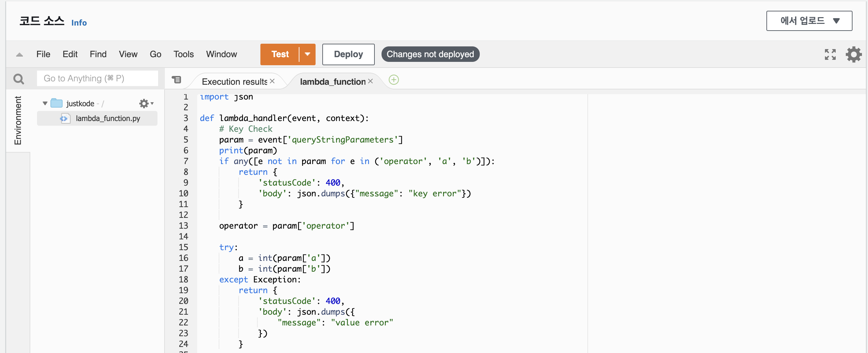Switch to the Execution results tab
The height and width of the screenshot is (353, 868).
234,81
